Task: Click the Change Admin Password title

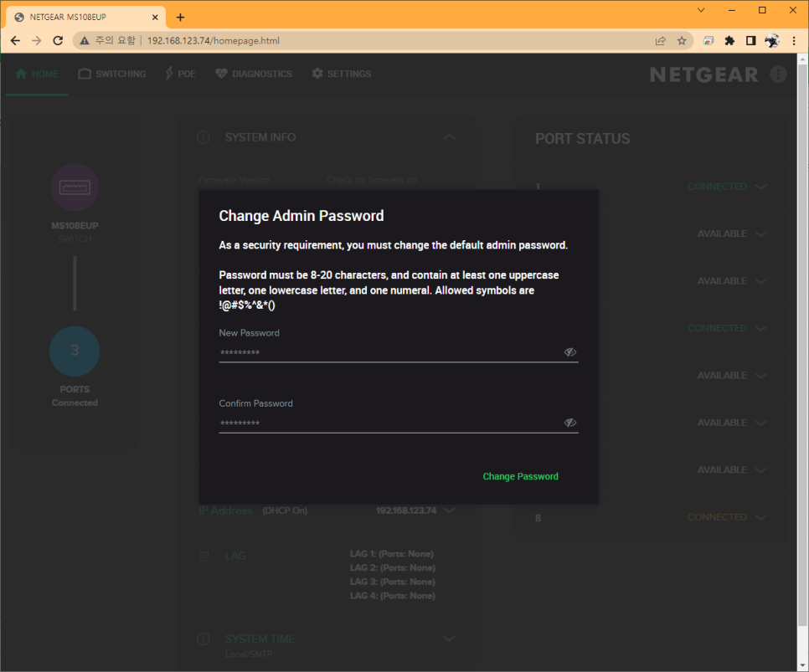Action: tap(301, 216)
